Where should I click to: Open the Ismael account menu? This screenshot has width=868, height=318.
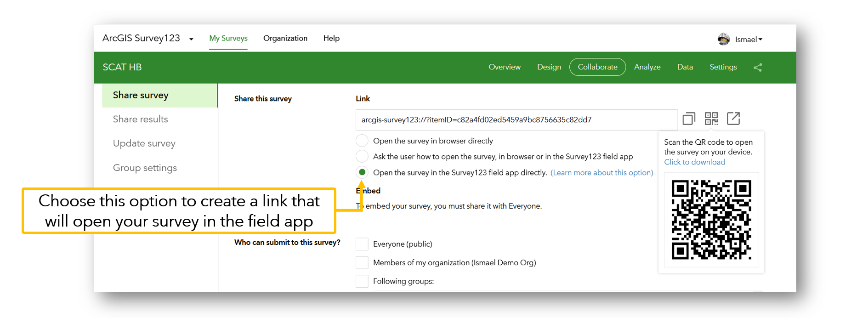(x=749, y=40)
